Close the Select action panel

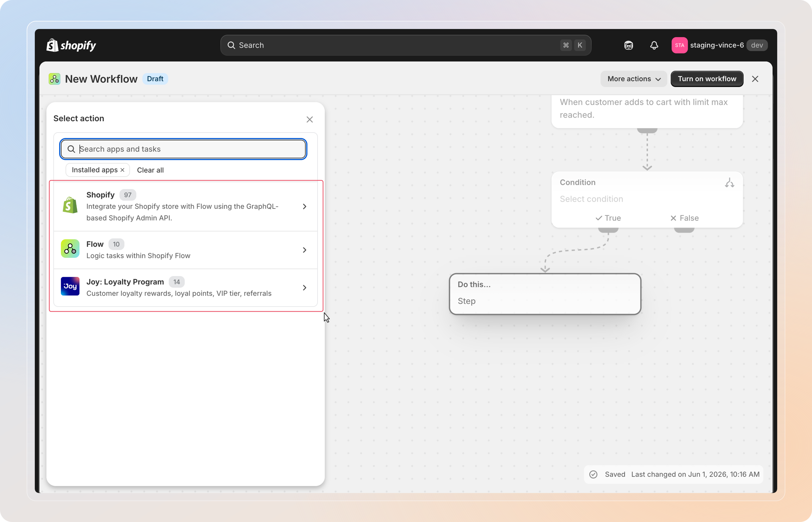309,119
